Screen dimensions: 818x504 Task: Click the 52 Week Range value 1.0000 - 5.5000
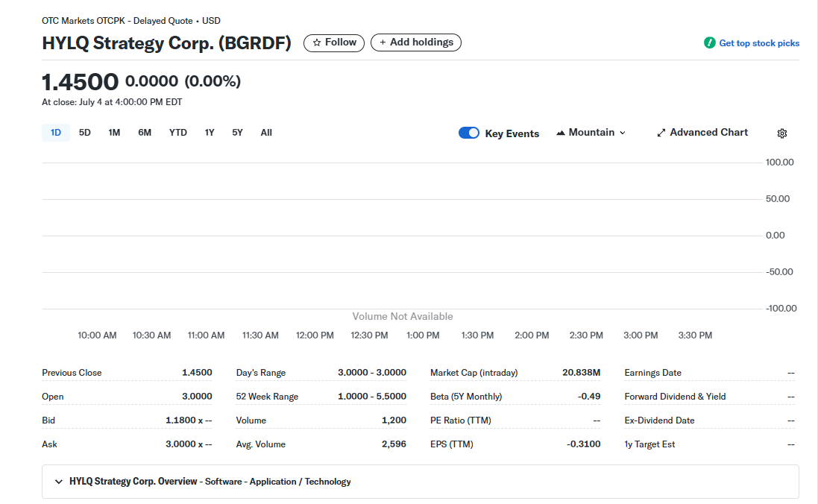coord(372,397)
